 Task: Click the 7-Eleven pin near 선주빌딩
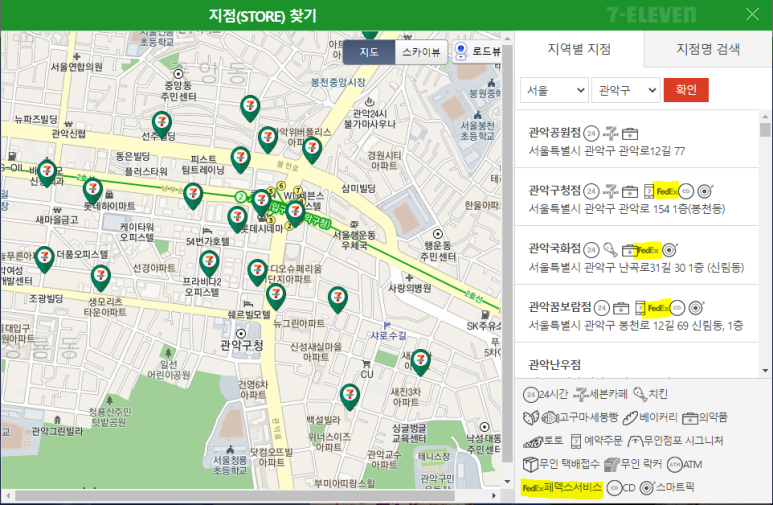162,122
